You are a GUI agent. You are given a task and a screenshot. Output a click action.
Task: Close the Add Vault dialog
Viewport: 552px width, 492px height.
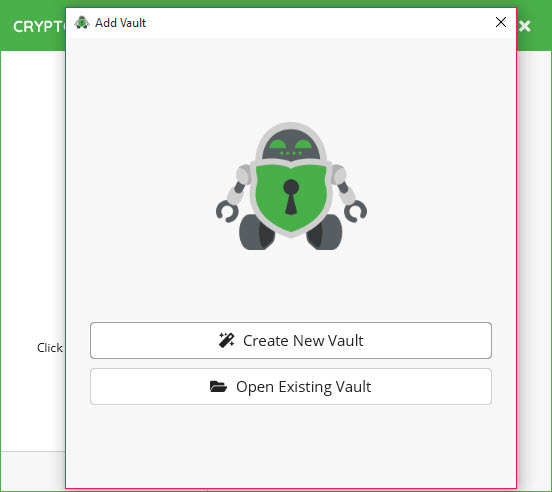pos(501,22)
